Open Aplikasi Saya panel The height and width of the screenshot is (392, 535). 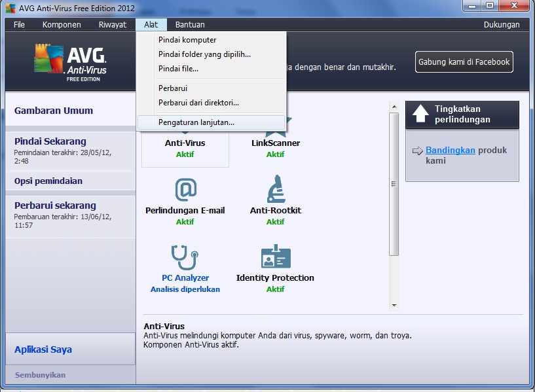click(x=70, y=349)
